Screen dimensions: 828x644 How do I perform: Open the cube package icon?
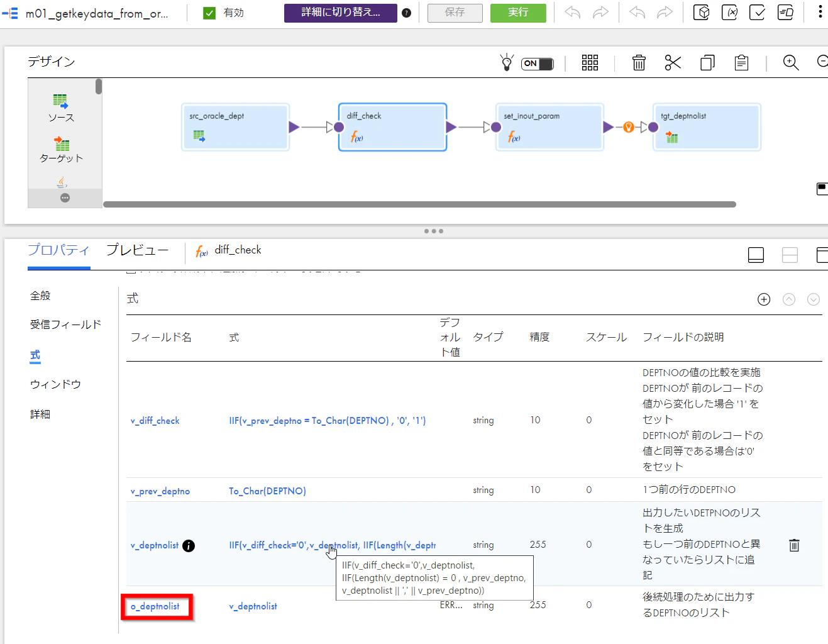pyautogui.click(x=702, y=13)
